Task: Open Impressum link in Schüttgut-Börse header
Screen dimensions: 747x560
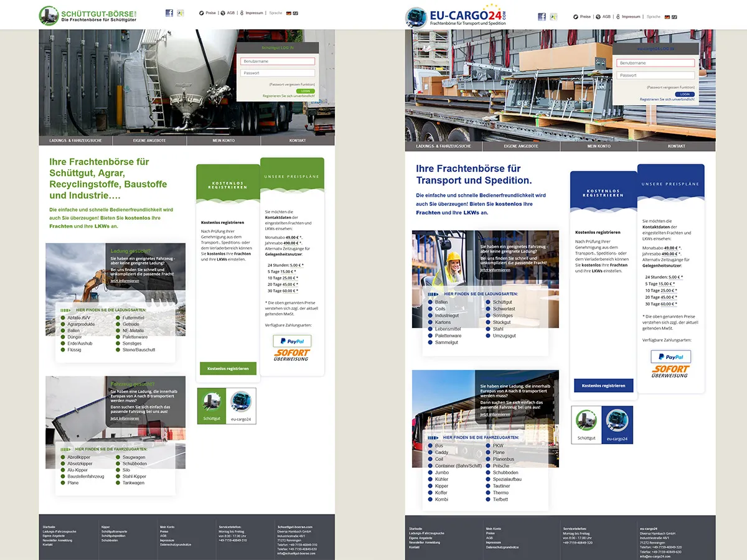Action: click(254, 12)
